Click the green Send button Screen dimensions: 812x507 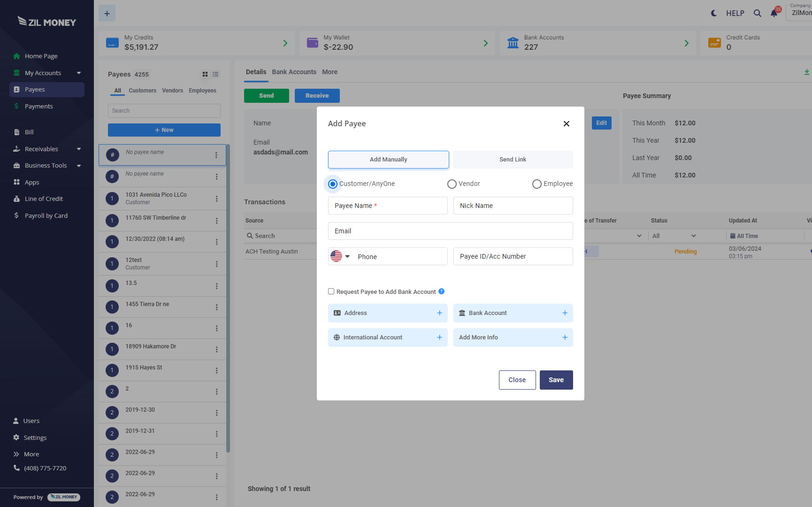[x=266, y=96]
